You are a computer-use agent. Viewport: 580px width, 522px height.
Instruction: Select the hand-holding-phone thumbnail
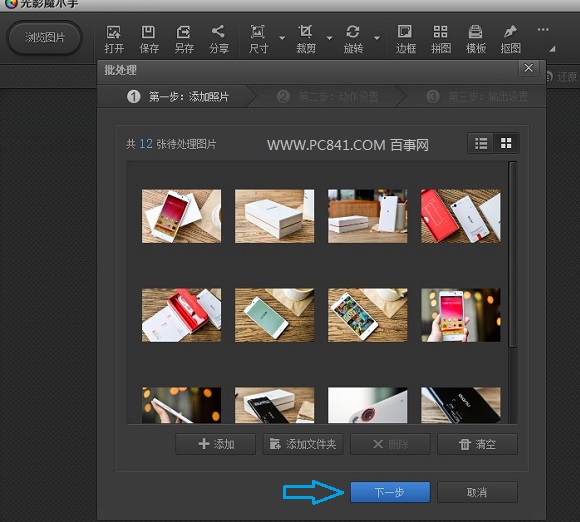coord(461,315)
